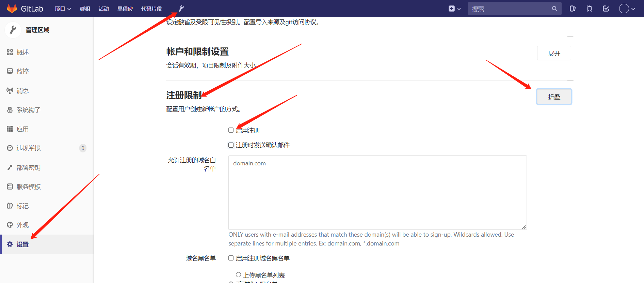This screenshot has width=644, height=283.
Task: Open the 群组 menu item
Action: [85, 9]
